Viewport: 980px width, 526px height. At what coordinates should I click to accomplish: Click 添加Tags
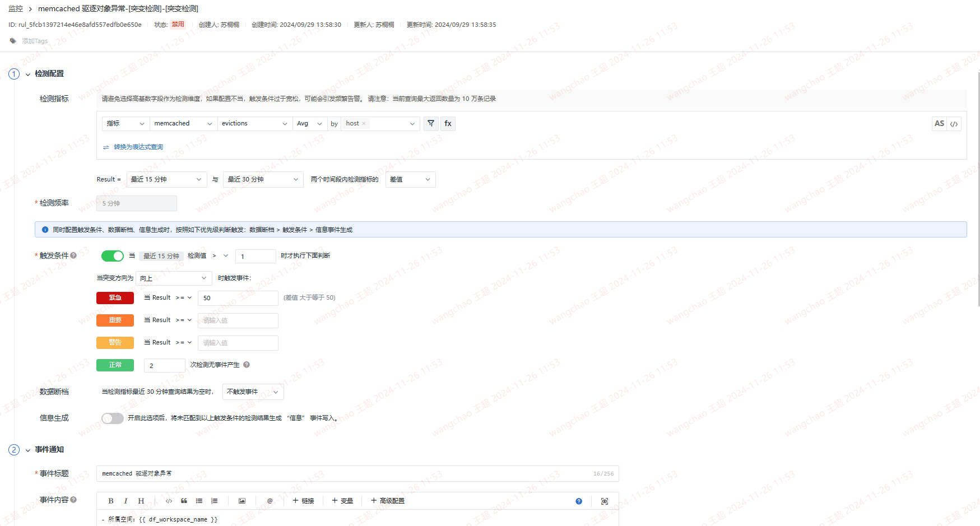[35, 41]
